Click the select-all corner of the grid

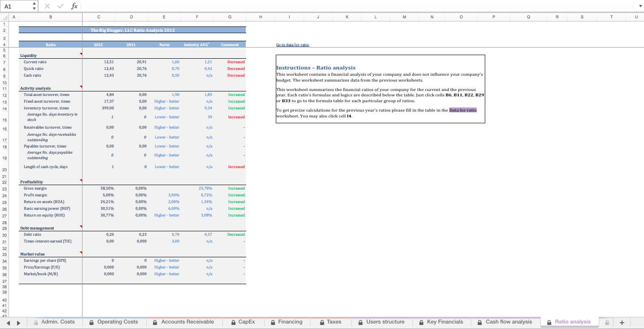(x=4, y=17)
